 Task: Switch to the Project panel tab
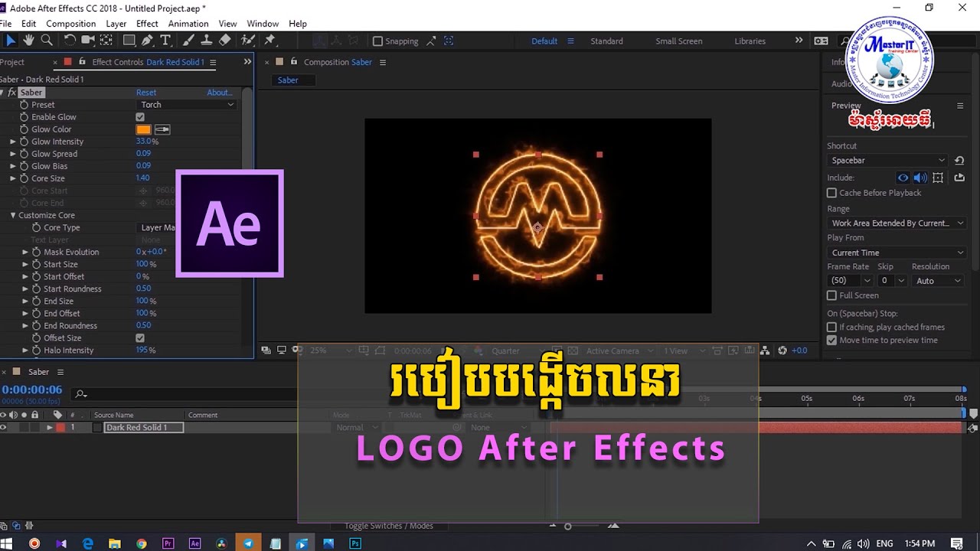click(12, 62)
